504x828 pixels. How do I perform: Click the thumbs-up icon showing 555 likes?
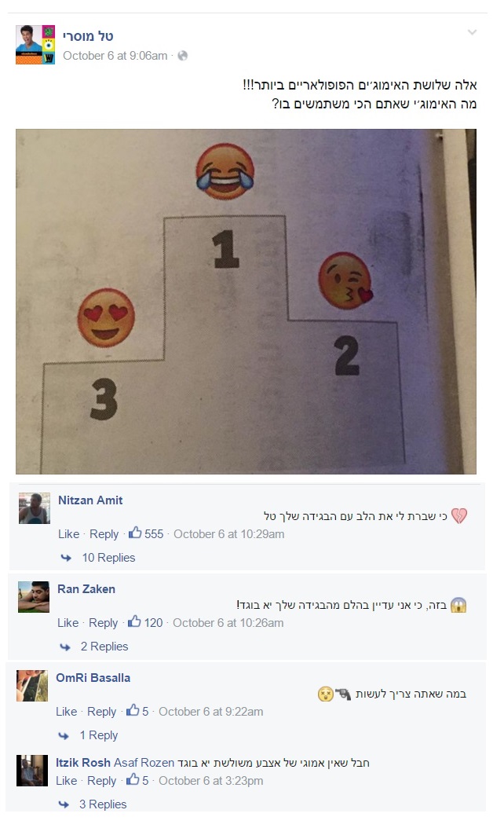135,533
